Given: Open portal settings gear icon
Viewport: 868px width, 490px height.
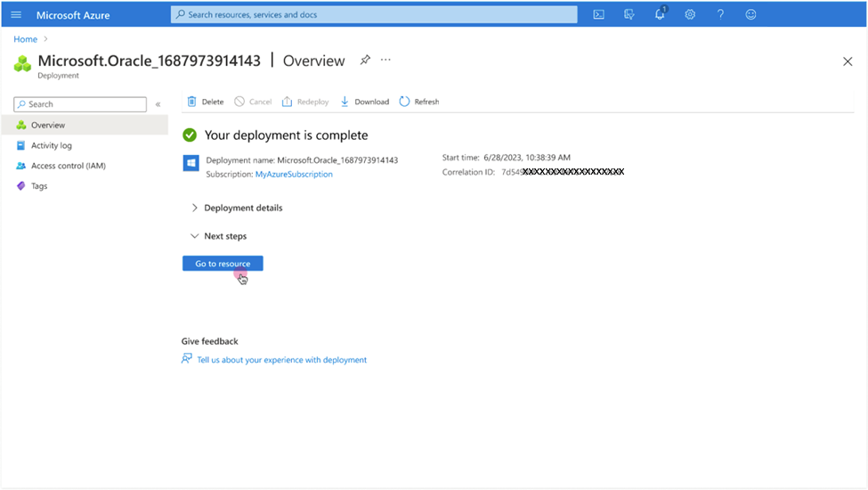Looking at the screenshot, I should click(690, 15).
